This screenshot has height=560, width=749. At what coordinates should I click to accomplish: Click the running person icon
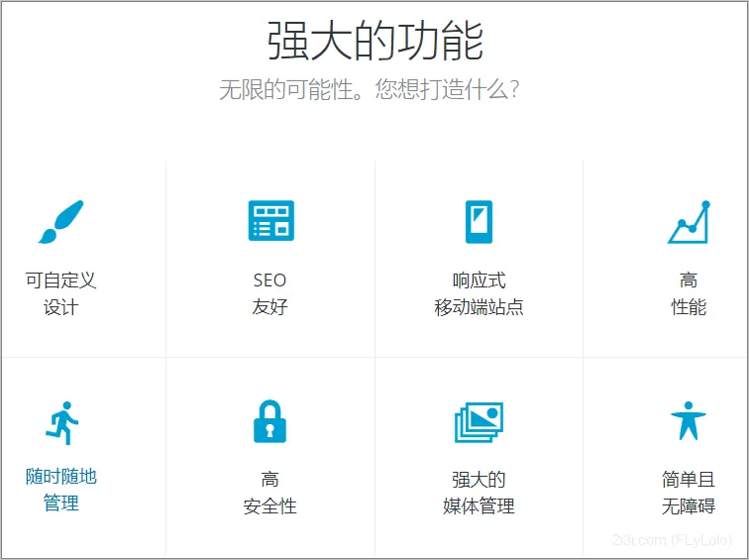(x=61, y=423)
